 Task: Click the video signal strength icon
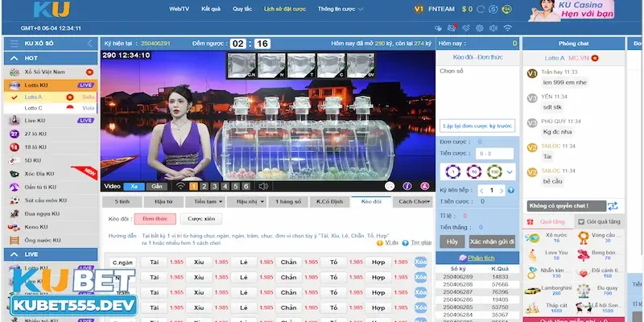click(180, 186)
